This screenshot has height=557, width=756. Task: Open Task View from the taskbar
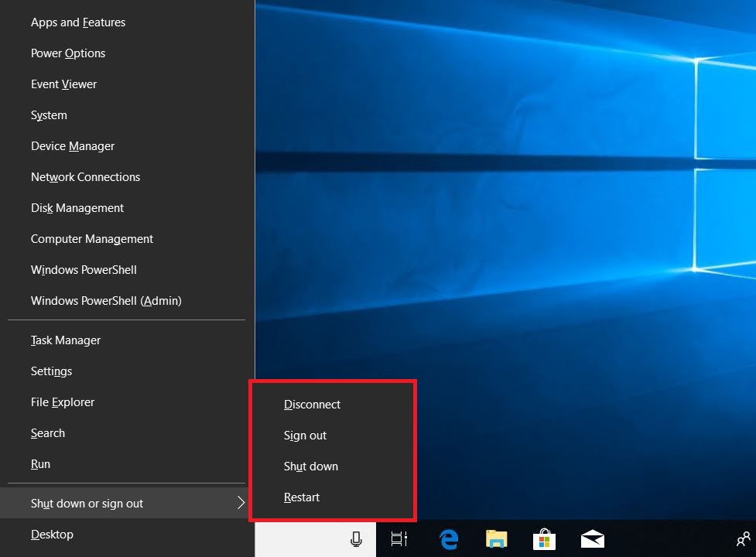point(398,539)
